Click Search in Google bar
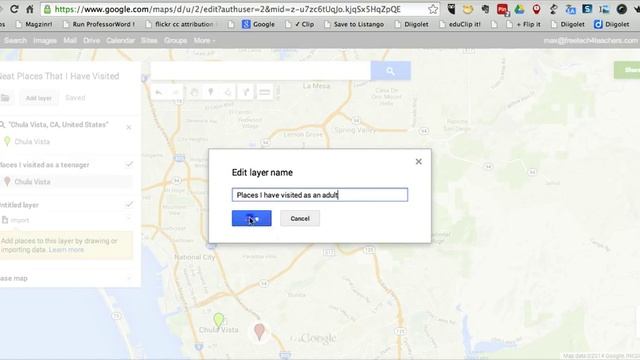640x360 pixels. pyautogui.click(x=15, y=40)
